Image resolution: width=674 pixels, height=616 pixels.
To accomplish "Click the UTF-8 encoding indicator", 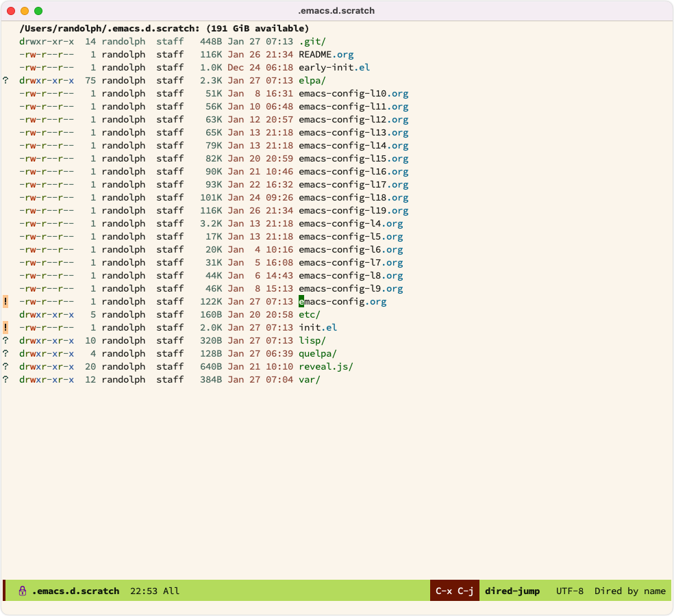I will (x=570, y=591).
